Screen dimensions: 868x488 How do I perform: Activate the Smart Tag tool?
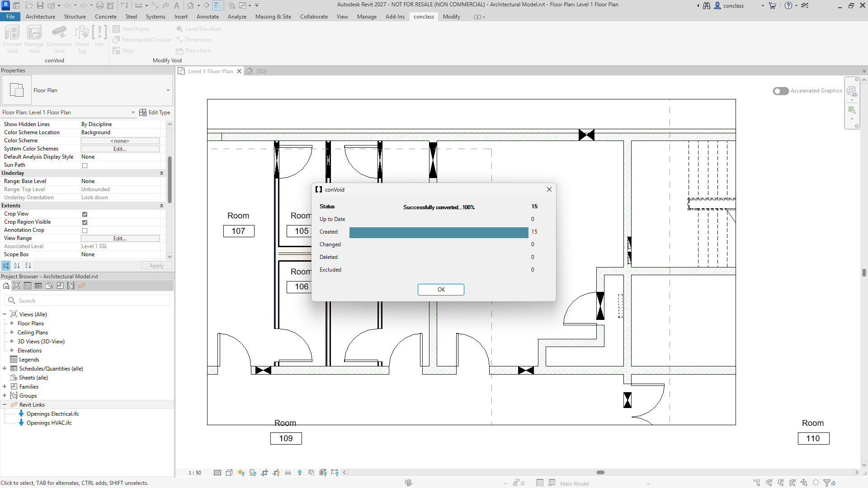pyautogui.click(x=82, y=39)
